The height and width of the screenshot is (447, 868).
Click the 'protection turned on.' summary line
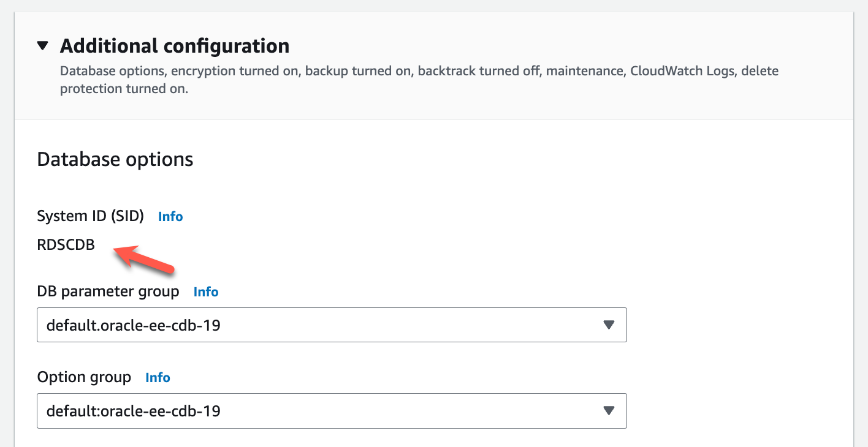coord(124,89)
